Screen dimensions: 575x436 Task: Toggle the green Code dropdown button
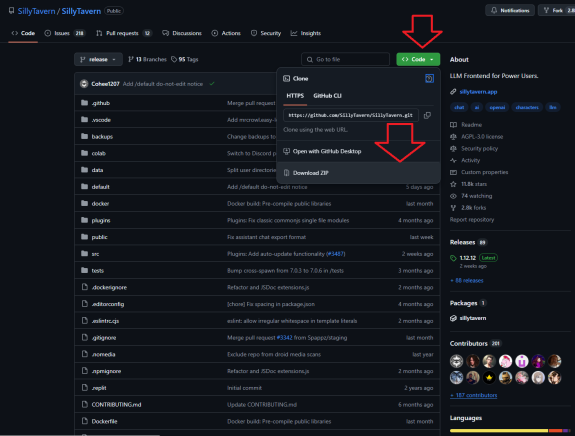(418, 59)
